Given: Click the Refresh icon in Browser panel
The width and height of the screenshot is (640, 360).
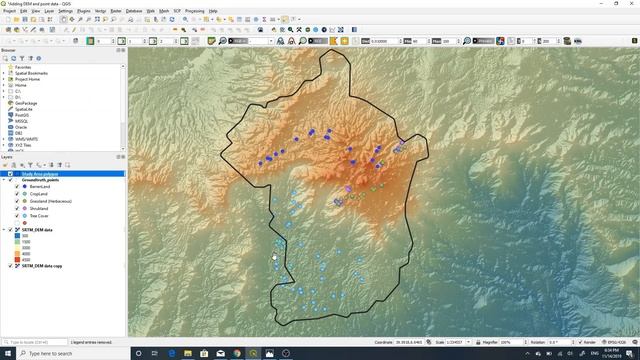Looking at the screenshot, I should [13, 58].
